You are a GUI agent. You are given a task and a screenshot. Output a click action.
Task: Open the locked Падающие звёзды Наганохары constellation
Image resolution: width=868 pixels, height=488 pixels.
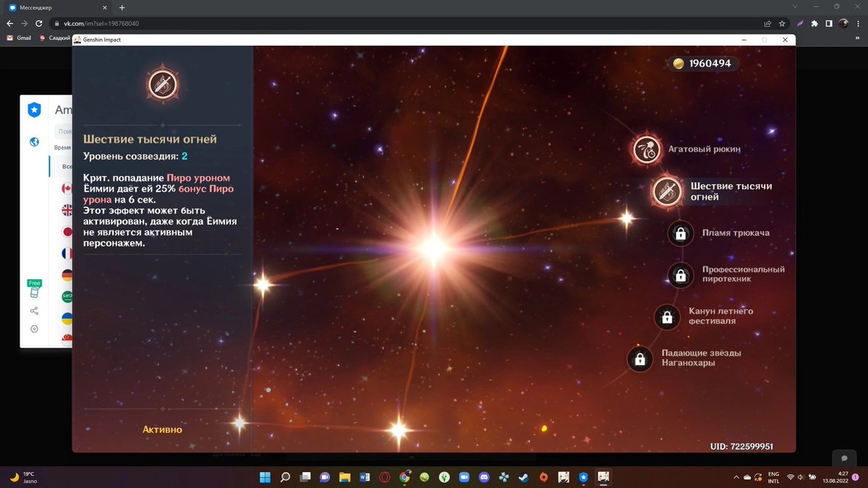[639, 359]
